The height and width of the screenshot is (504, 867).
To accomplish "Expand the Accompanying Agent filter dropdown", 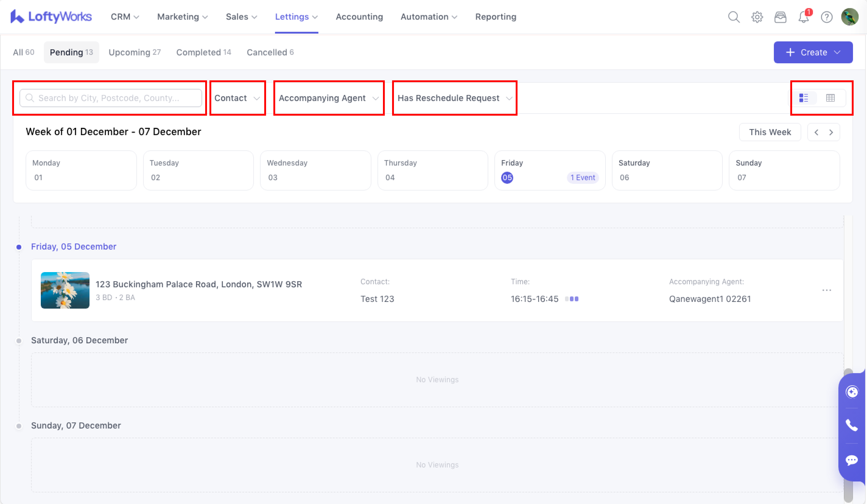I will (328, 98).
